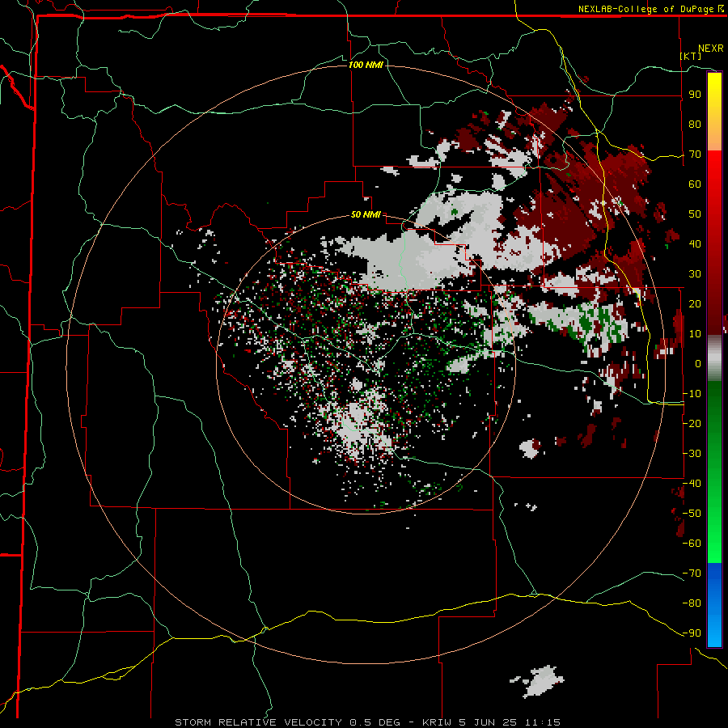This screenshot has height=728, width=728.
Task: Select the -30 value on the velocity scale
Action: tap(692, 454)
